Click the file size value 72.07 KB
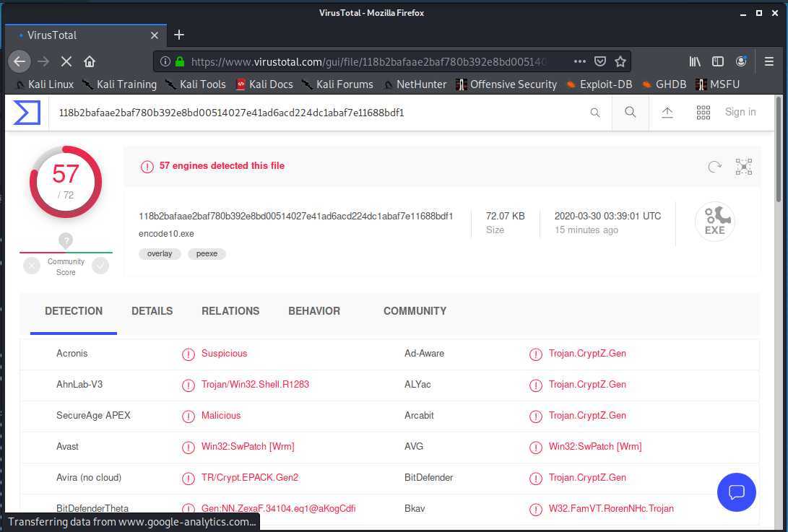Image resolution: width=788 pixels, height=532 pixels. click(x=505, y=216)
